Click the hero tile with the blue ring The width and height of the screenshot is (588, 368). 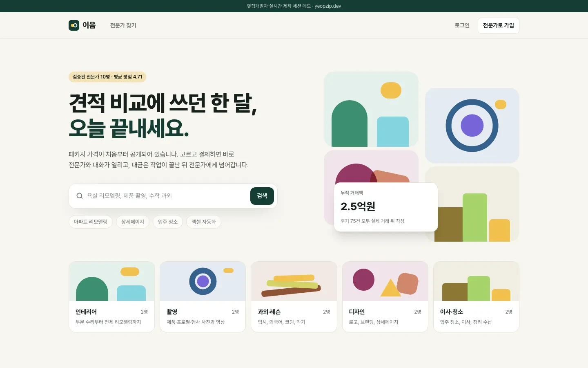click(x=472, y=126)
